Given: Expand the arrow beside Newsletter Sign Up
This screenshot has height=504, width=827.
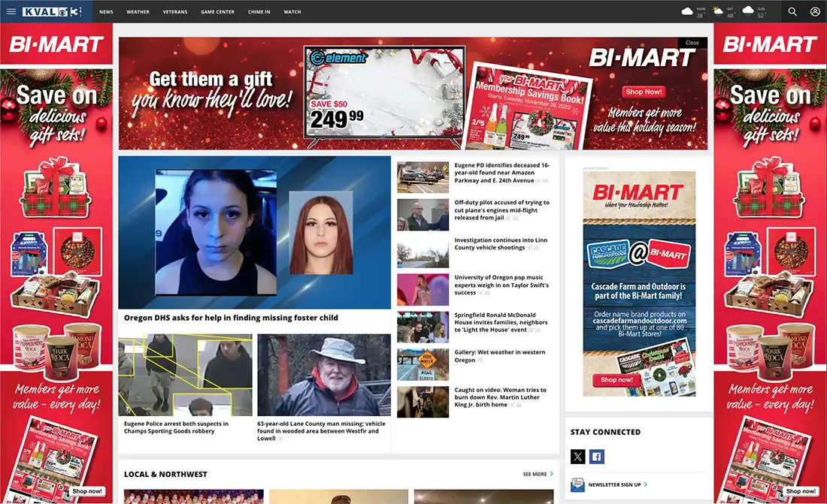Looking at the screenshot, I should point(646,484).
